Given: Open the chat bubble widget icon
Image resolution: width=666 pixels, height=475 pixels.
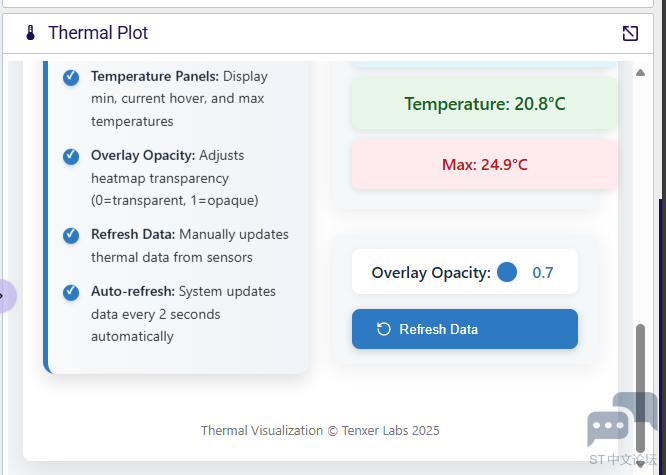Looking at the screenshot, I should 622,419.
